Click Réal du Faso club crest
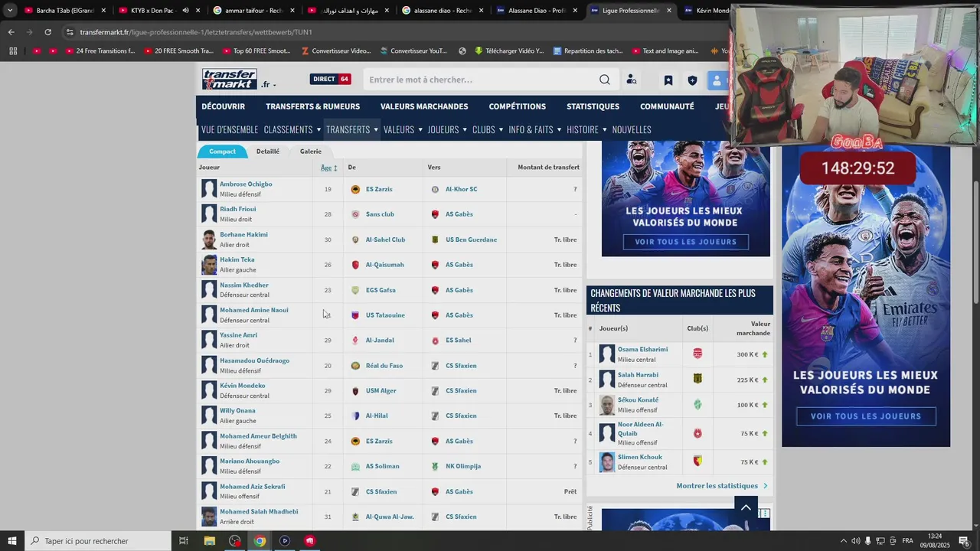The image size is (980, 551). [x=355, y=366]
